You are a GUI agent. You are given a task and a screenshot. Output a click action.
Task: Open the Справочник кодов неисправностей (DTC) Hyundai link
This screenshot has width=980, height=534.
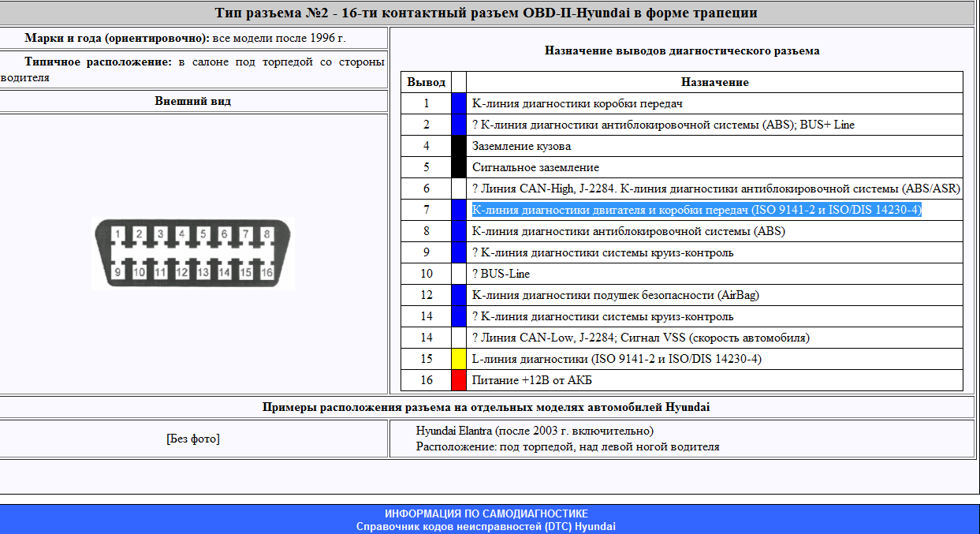[x=486, y=526]
